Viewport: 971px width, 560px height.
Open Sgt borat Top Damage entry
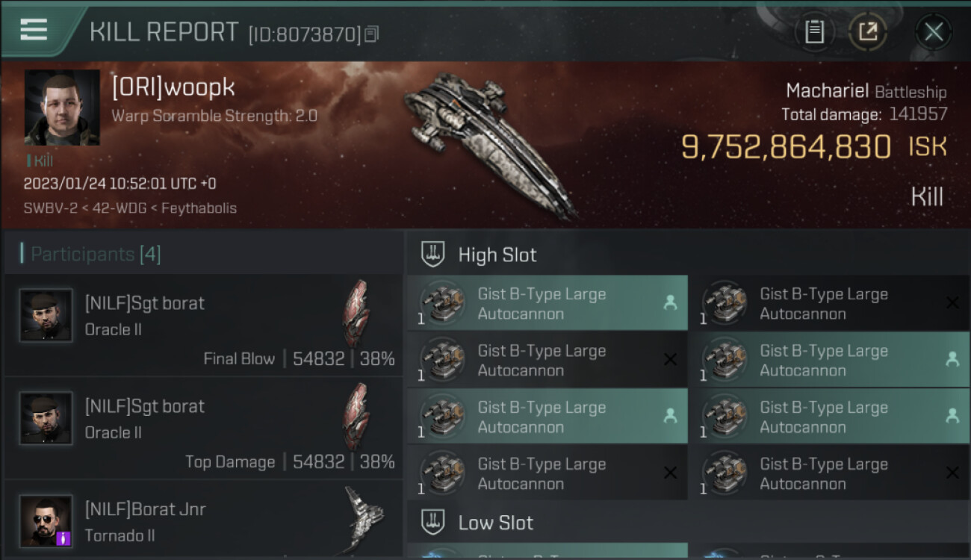[x=203, y=429]
